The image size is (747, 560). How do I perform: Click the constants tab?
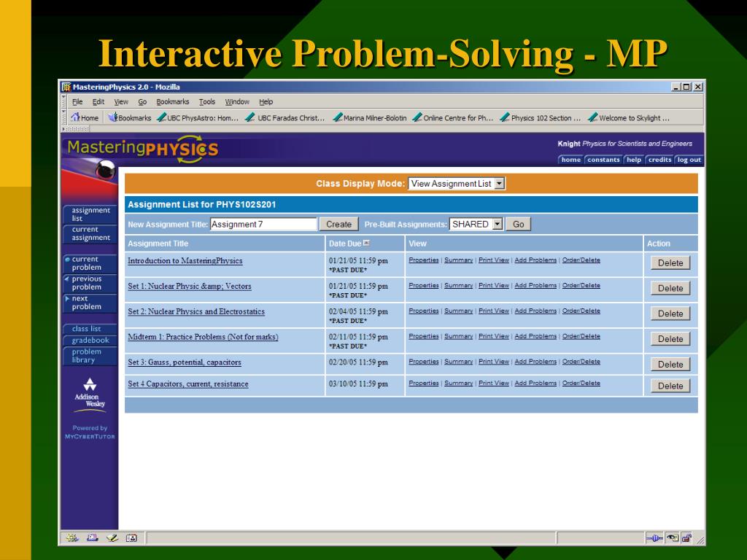603,160
